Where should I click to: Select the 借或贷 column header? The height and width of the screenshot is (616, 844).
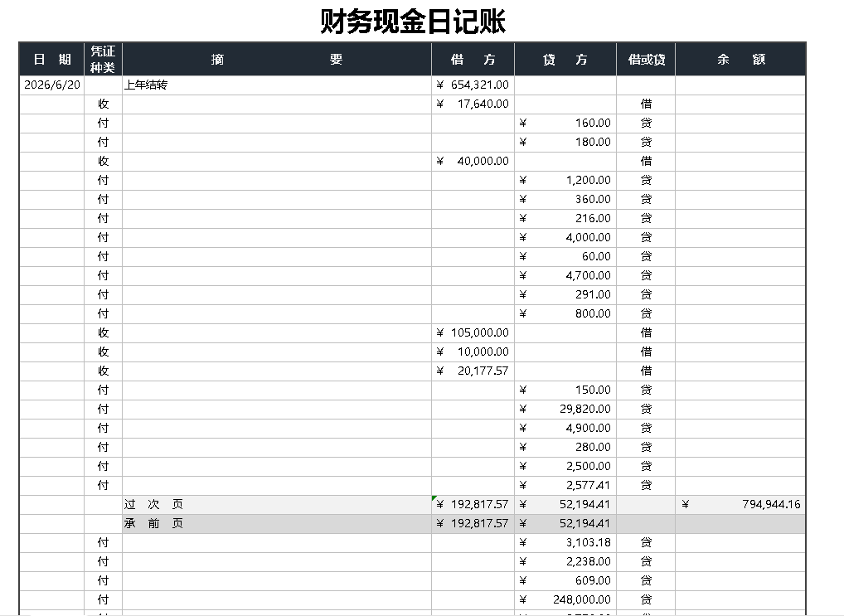click(645, 59)
